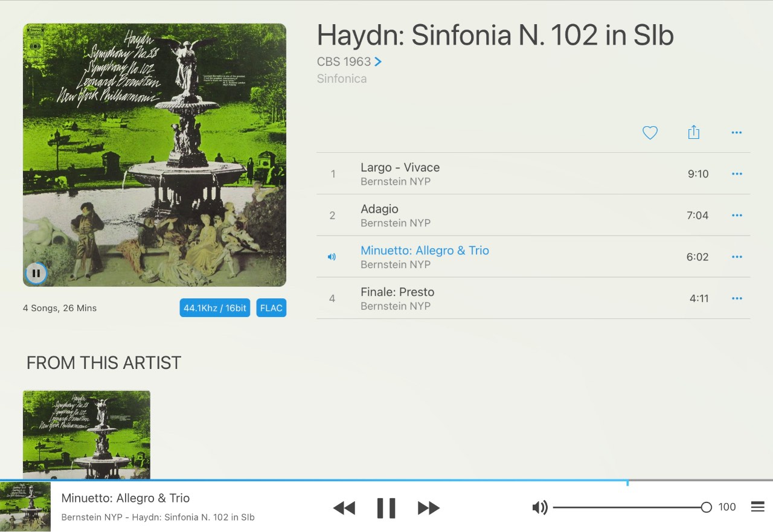Image resolution: width=773 pixels, height=532 pixels.
Task: Open the CBS 1963 artist link
Action: pos(349,62)
